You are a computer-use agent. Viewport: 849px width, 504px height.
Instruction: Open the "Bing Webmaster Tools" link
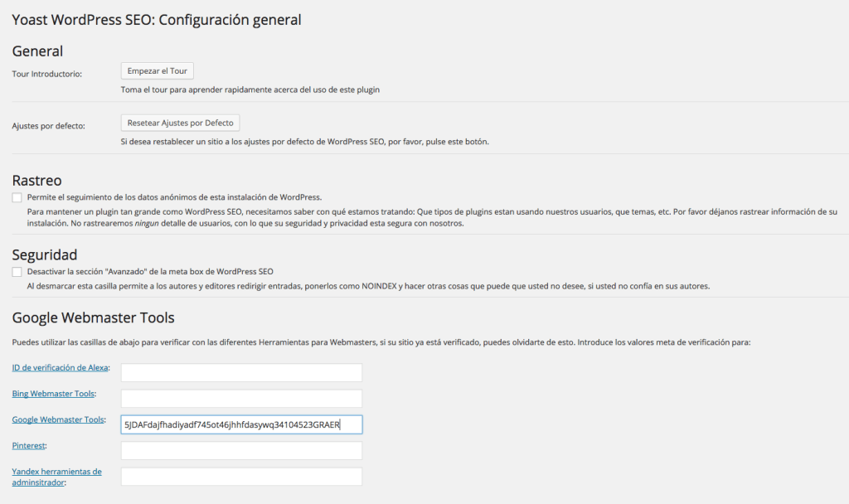[52, 393]
